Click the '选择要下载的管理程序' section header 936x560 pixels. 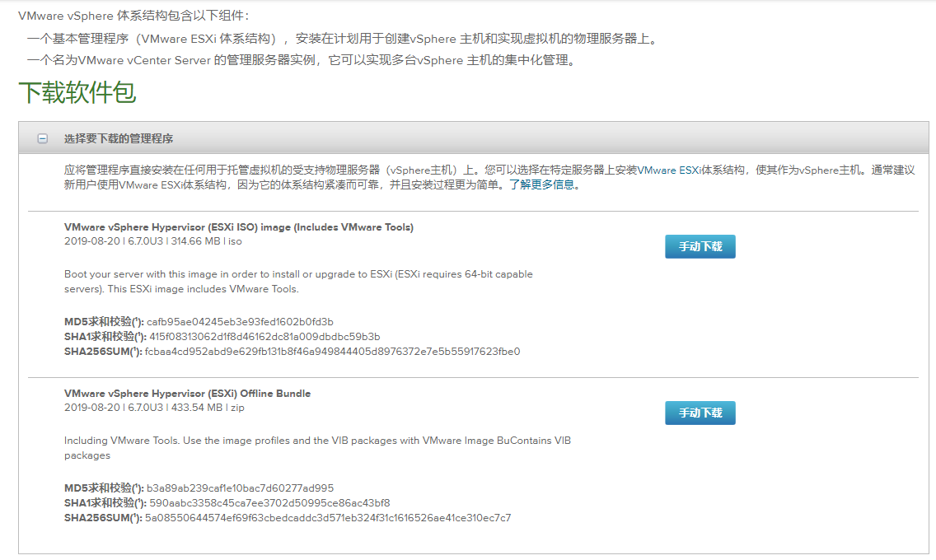tap(119, 139)
